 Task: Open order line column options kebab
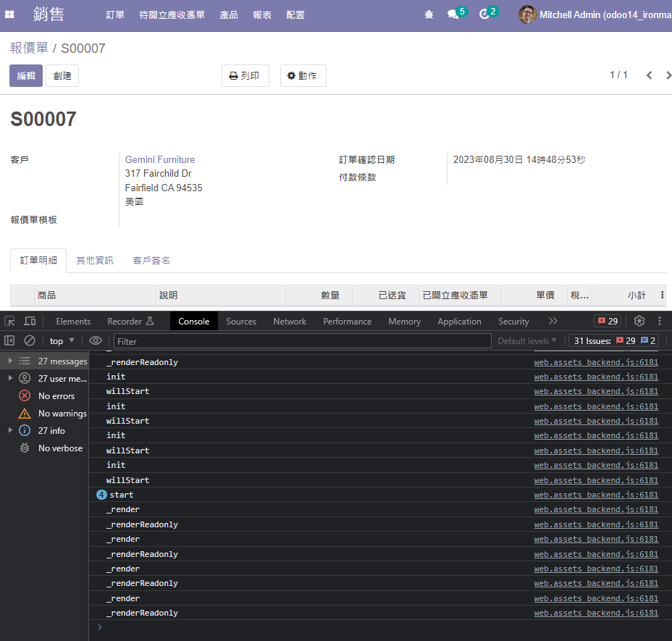coord(662,295)
